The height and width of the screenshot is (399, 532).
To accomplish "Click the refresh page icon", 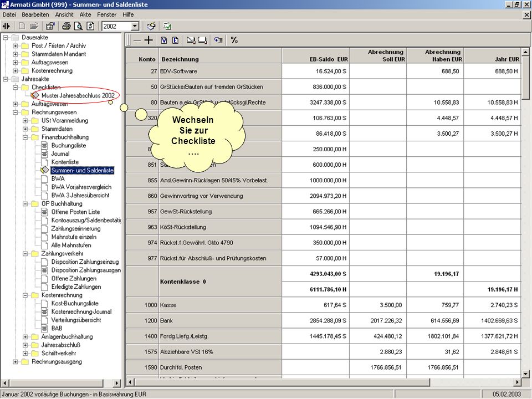I will pos(90,26).
